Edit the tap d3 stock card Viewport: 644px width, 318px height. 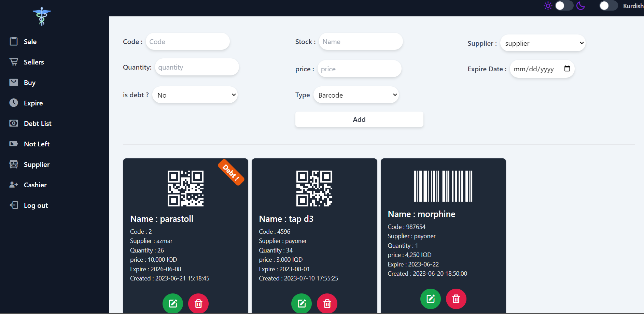pyautogui.click(x=302, y=303)
